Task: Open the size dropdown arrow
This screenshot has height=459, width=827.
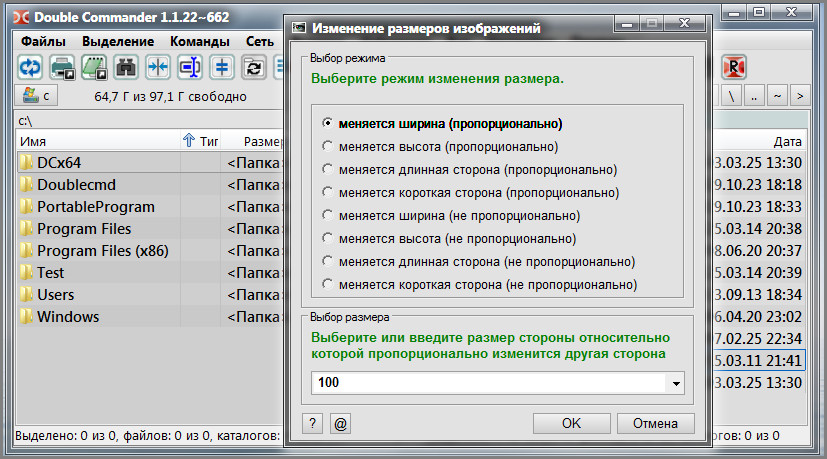Action: [x=676, y=383]
